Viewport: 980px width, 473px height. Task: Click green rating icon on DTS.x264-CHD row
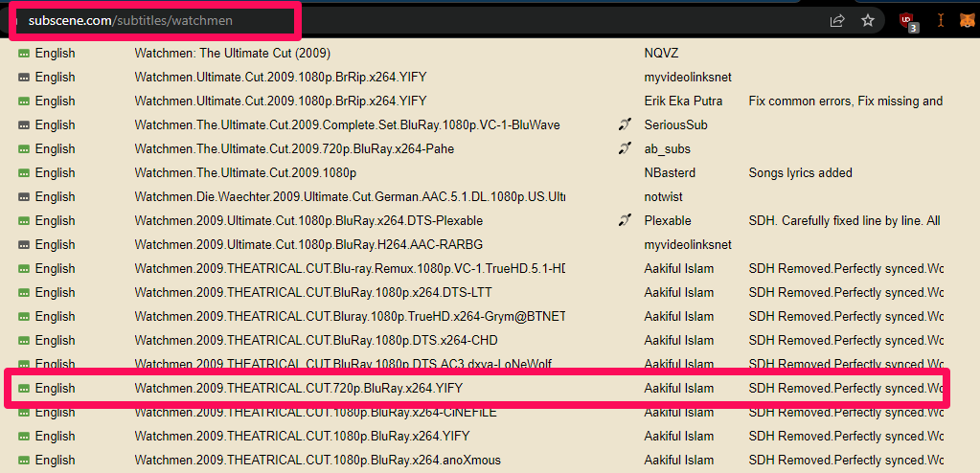[x=24, y=341]
